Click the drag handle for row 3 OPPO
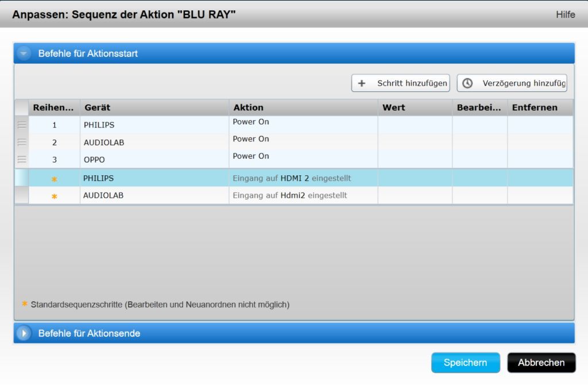 point(22,159)
